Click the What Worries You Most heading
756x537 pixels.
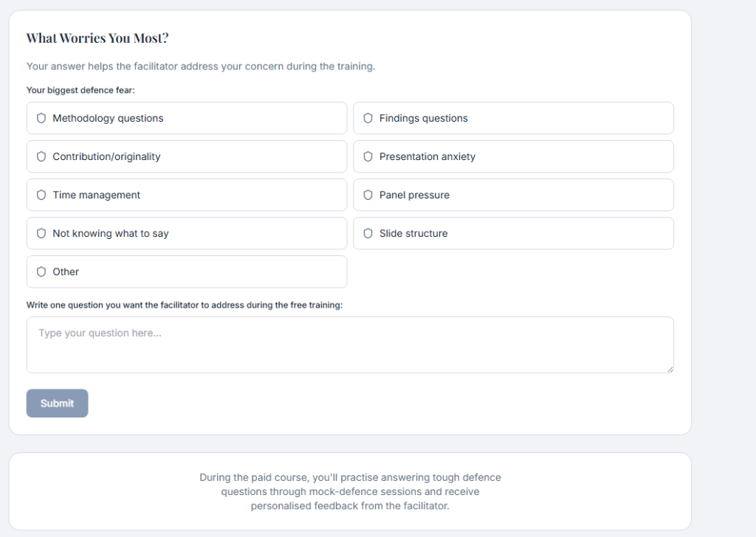click(97, 38)
